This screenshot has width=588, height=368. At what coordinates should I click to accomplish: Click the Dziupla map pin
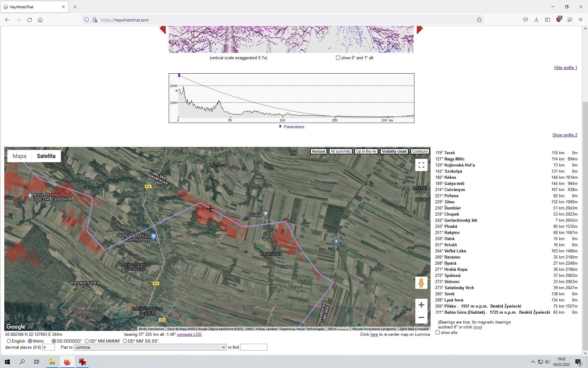coord(266,214)
